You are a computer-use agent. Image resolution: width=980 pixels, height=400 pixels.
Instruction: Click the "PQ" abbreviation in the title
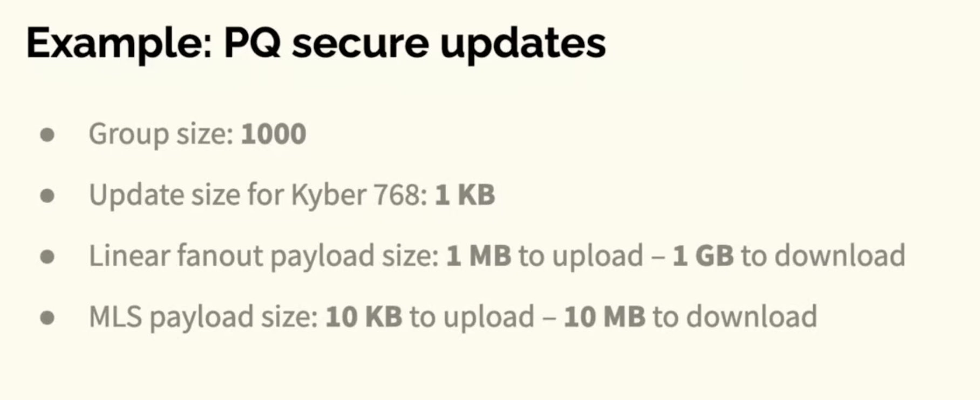pos(252,43)
